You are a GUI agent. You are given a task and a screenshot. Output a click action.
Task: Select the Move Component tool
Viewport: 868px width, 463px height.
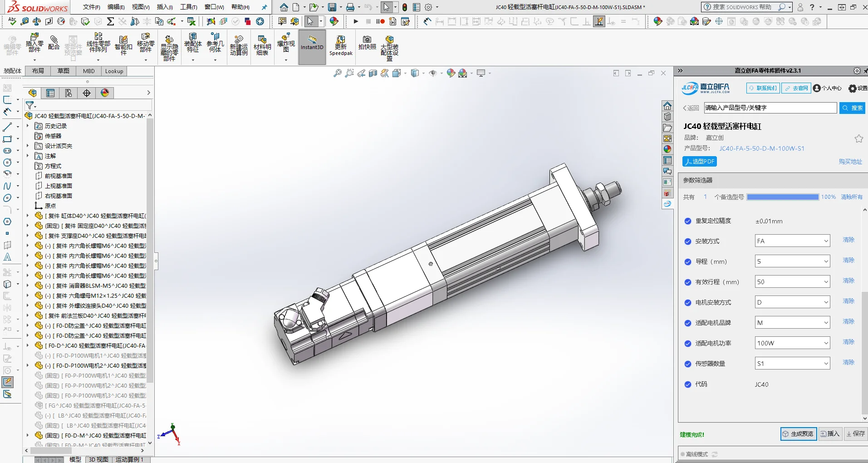pos(146,43)
